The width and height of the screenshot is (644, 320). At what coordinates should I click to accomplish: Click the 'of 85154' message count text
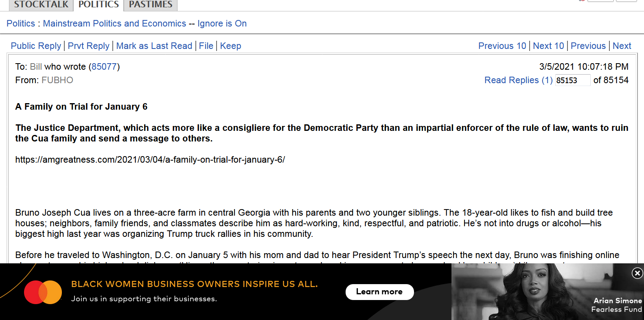[611, 80]
